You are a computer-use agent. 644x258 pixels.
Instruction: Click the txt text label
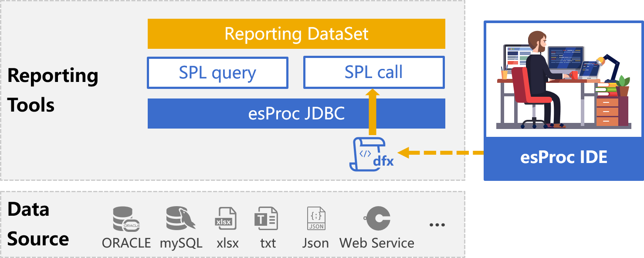[x=268, y=243]
